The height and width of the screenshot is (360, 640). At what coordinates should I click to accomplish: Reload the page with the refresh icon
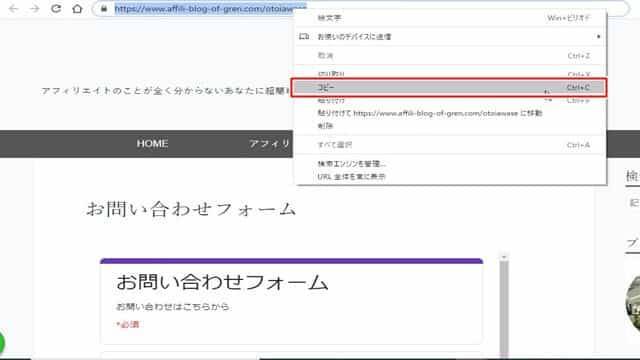click(56, 9)
